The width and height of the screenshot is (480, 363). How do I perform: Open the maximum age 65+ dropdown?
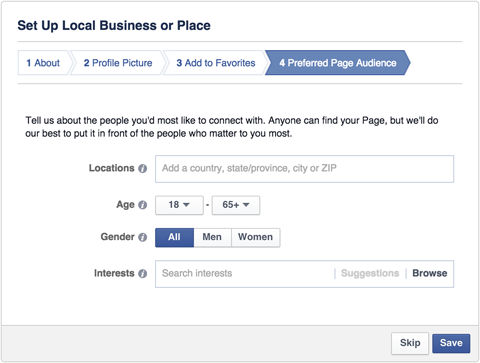point(236,205)
